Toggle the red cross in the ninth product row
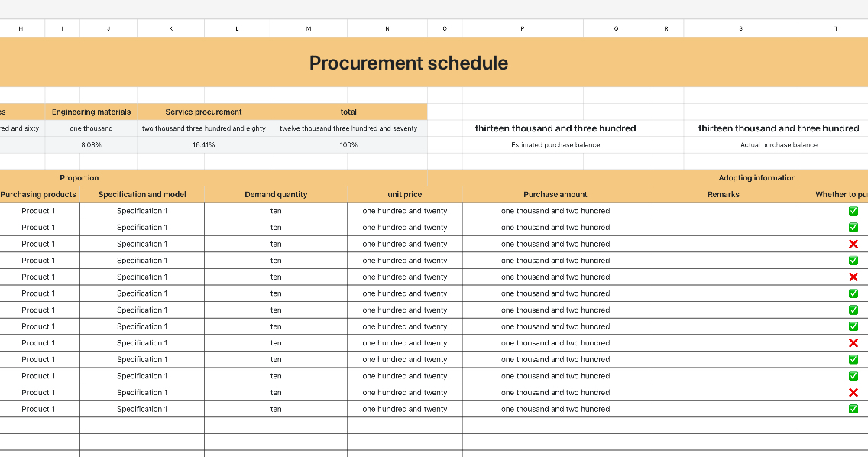 pyautogui.click(x=853, y=343)
